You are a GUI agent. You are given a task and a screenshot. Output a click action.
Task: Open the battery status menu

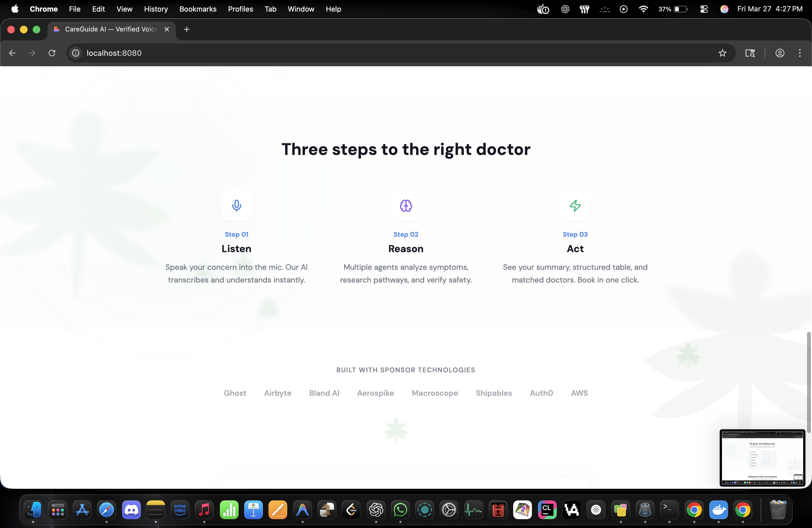[680, 9]
